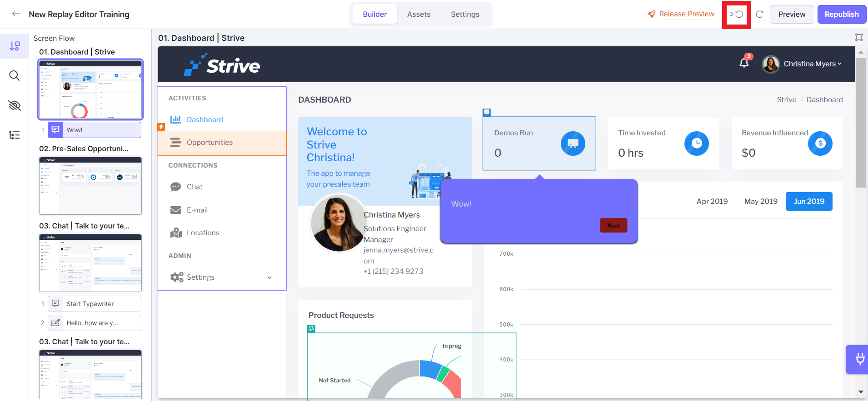Click the Preview button
Image resolution: width=868 pixels, height=401 pixels.
(x=792, y=14)
